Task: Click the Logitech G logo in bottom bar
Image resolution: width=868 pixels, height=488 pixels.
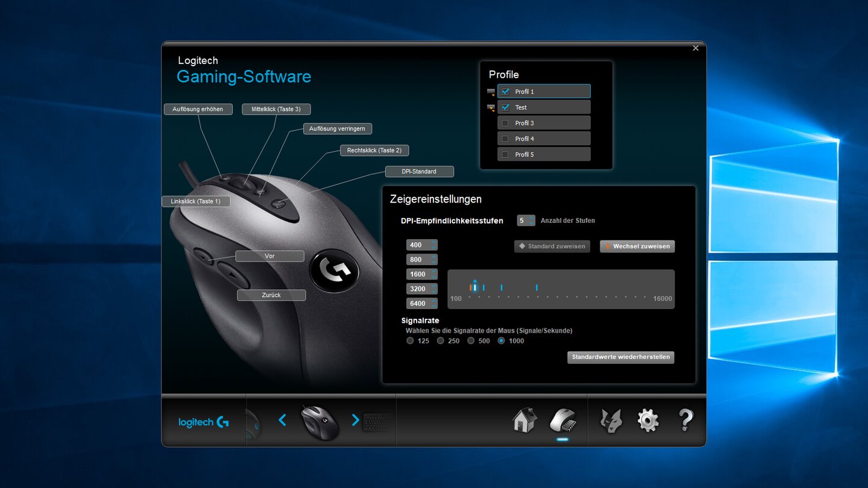Action: pyautogui.click(x=204, y=422)
